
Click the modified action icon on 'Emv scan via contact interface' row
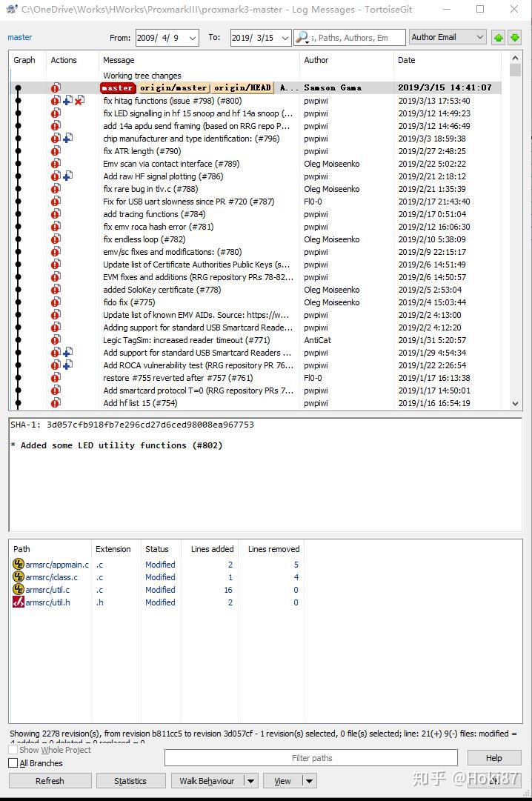point(56,164)
